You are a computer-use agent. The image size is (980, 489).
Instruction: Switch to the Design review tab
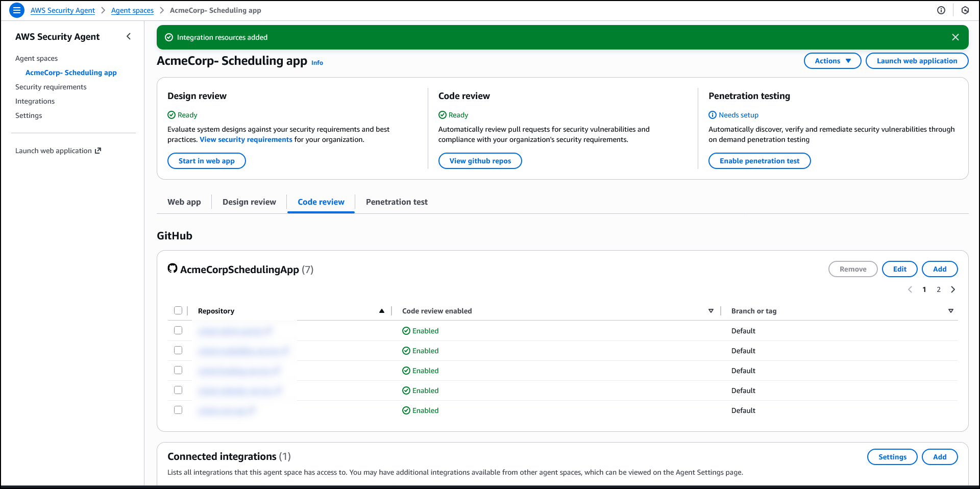(x=249, y=202)
